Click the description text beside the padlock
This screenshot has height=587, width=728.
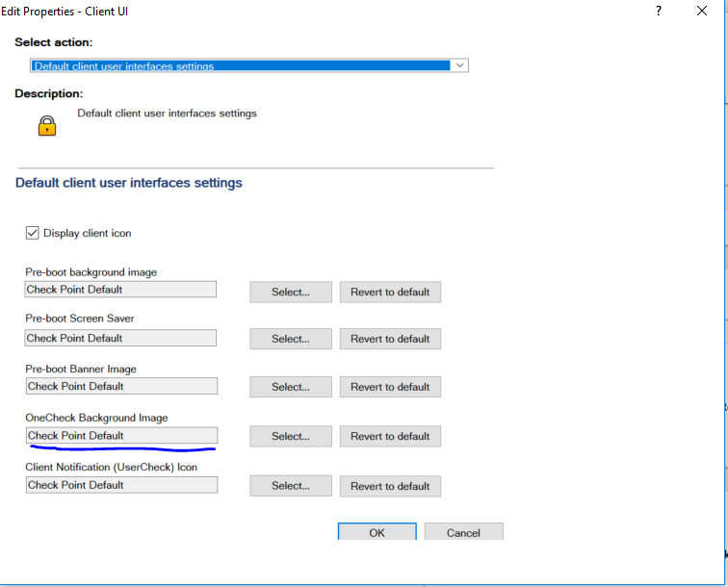pyautogui.click(x=167, y=114)
